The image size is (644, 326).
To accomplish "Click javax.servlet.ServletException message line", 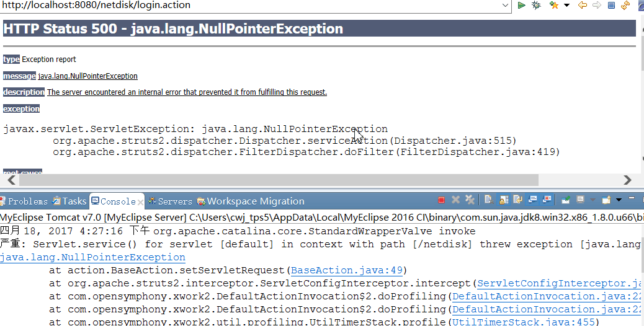I will [x=195, y=129].
